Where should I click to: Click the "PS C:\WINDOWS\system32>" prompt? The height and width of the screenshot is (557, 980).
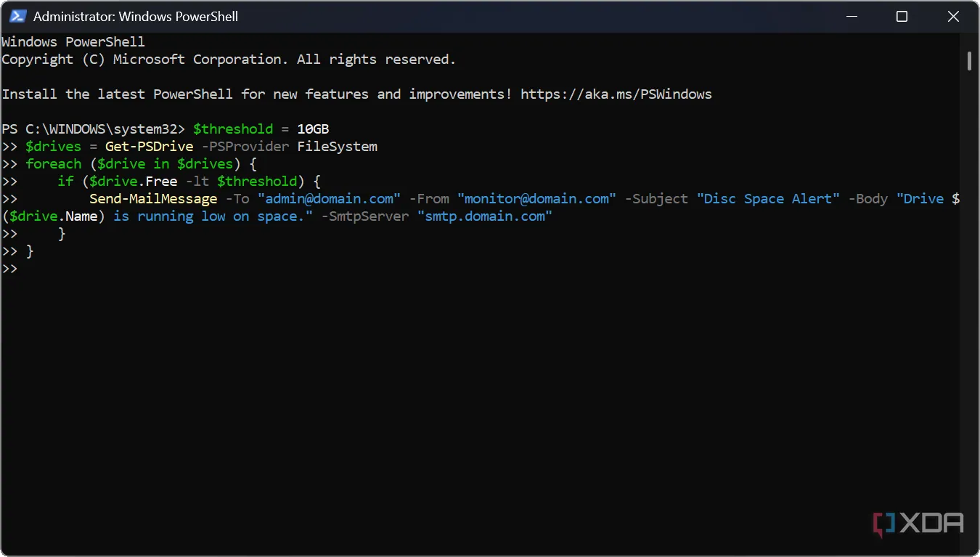tap(93, 129)
